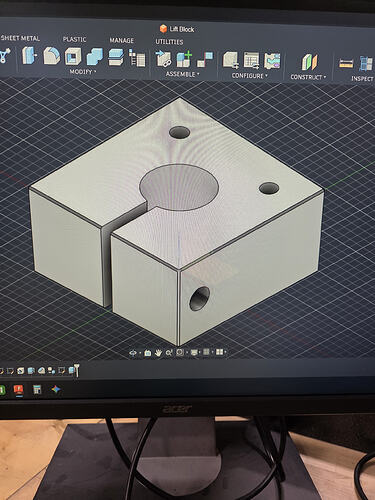The image size is (375, 500).
Task: Open the configuration table icon
Action: click(x=251, y=60)
